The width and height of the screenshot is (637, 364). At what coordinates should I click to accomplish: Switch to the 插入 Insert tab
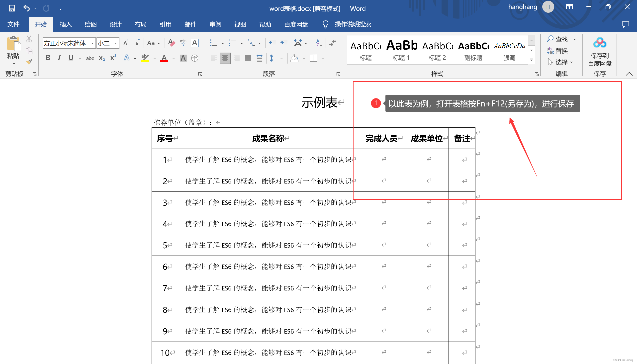[x=66, y=24]
